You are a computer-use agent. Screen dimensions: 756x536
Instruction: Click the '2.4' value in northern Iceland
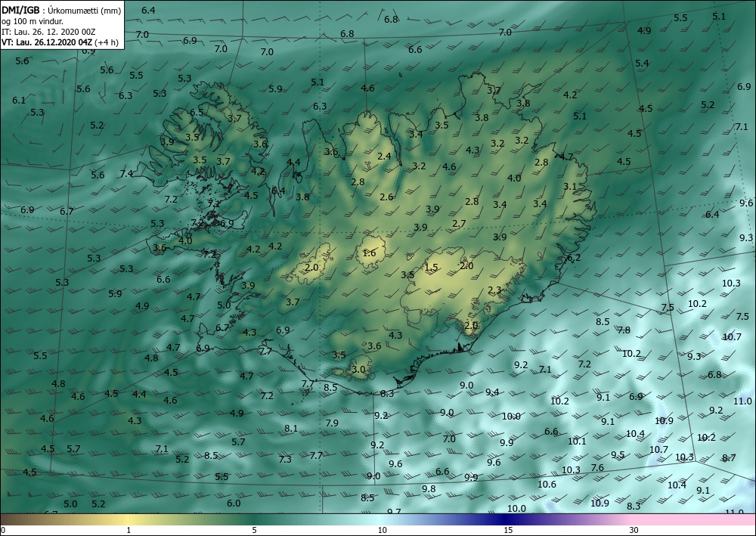[x=384, y=156]
